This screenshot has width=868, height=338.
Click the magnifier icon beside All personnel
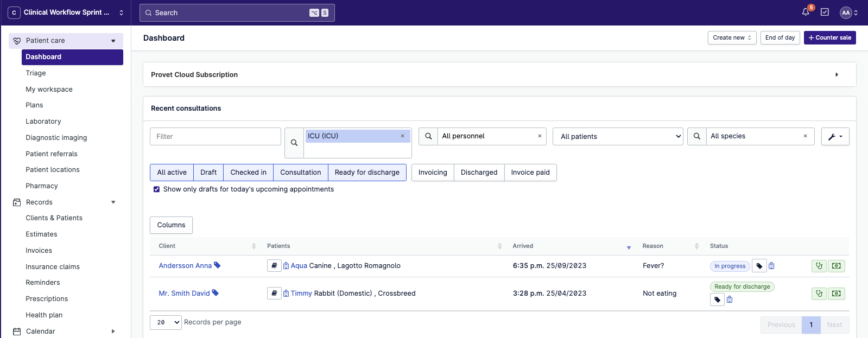428,136
